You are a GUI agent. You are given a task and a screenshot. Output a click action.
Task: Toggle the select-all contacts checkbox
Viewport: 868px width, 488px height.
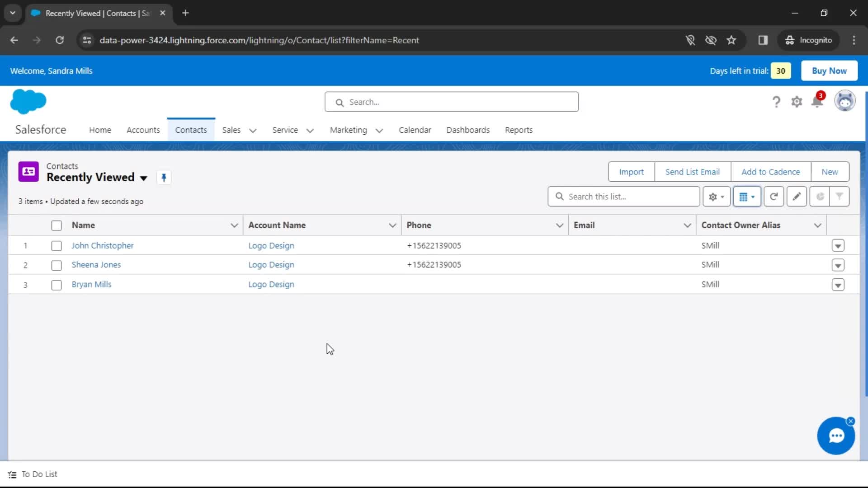[57, 225]
